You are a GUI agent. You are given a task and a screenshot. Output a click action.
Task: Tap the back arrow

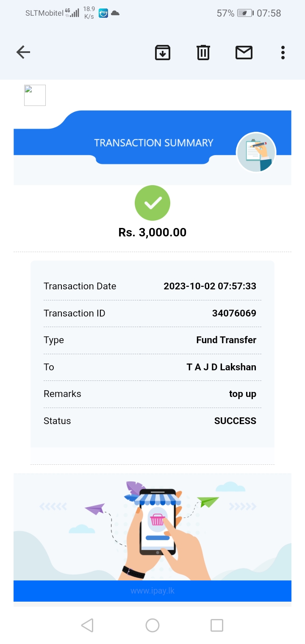click(23, 53)
